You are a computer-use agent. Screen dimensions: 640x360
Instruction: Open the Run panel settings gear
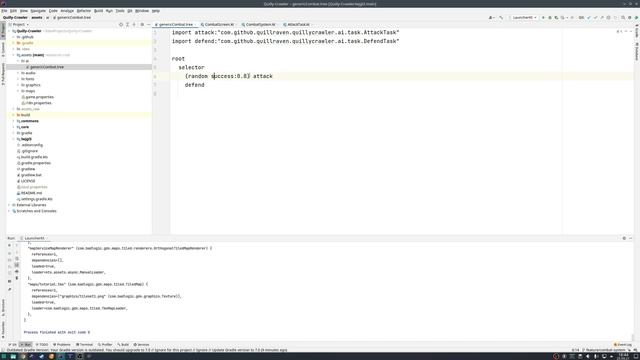point(624,238)
